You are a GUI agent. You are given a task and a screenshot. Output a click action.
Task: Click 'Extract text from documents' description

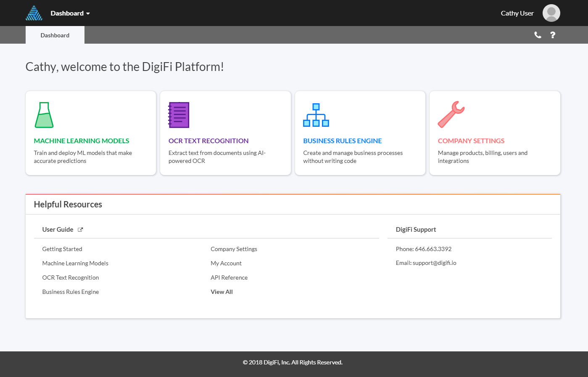pyautogui.click(x=217, y=157)
